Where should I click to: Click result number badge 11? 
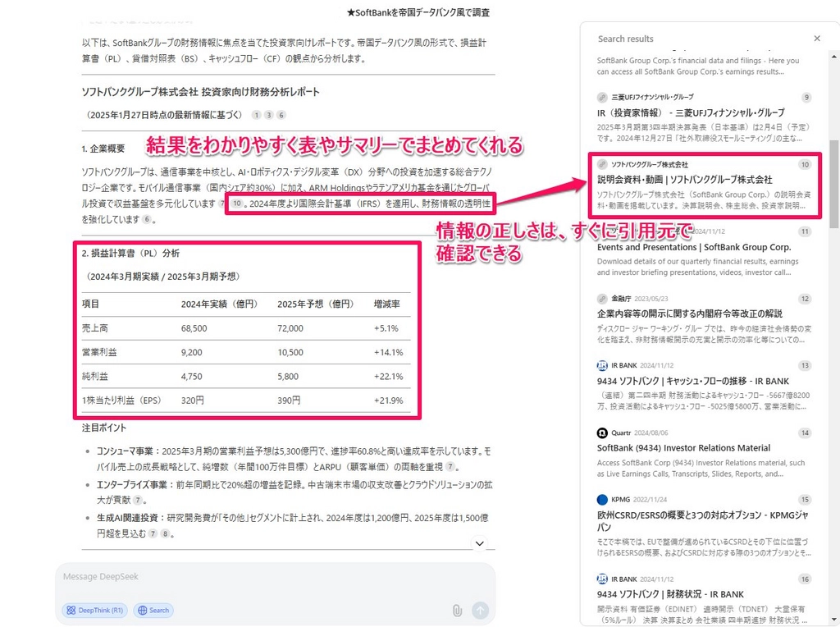[x=805, y=231]
